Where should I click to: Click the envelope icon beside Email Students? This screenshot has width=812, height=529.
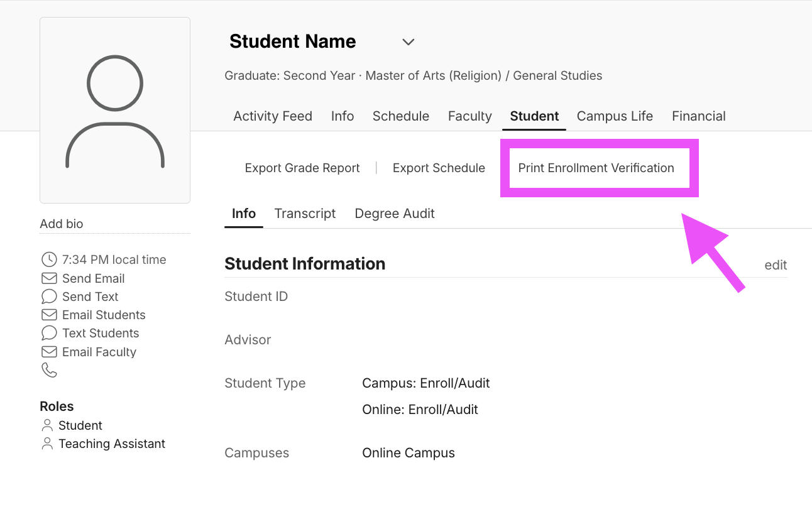49,315
